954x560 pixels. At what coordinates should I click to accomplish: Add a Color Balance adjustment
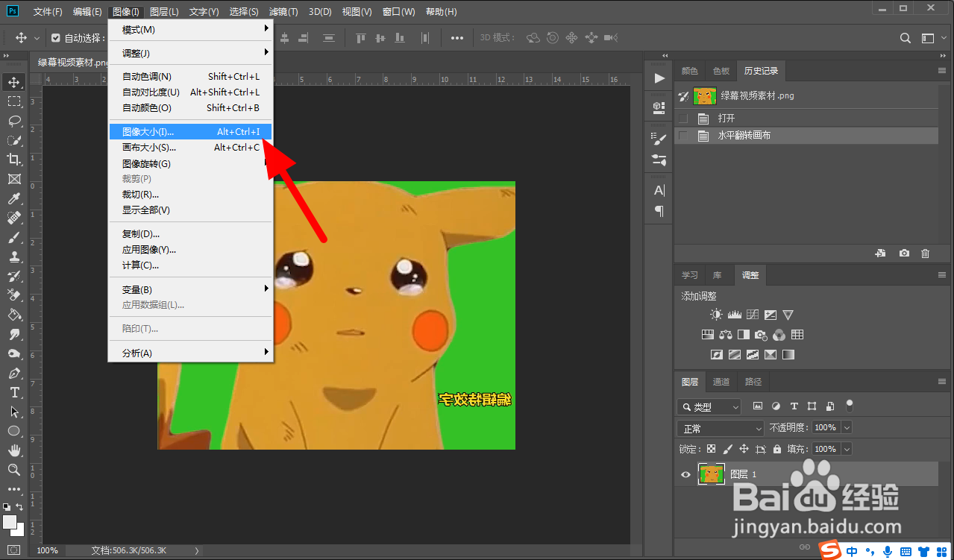[x=724, y=335]
